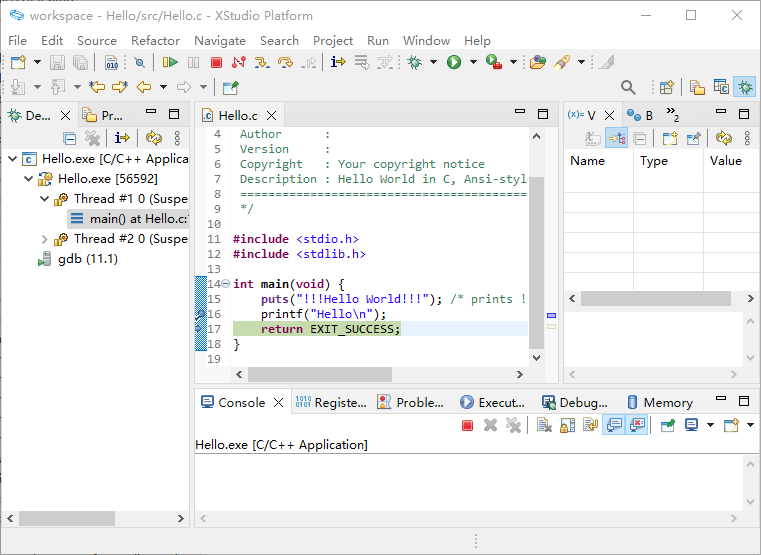Select the main() stack frame at Hello.c
Image resolution: width=761 pixels, height=555 pixels.
click(x=137, y=219)
